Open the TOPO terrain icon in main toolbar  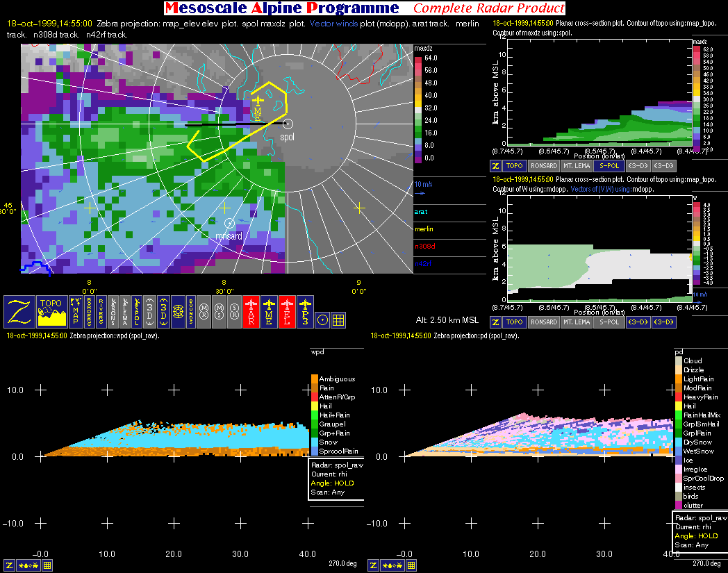51,312
